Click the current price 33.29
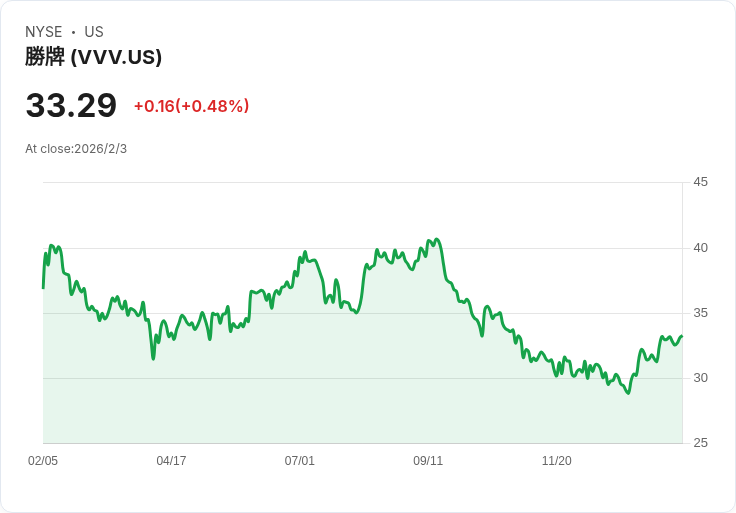This screenshot has width=736, height=513. point(71,106)
